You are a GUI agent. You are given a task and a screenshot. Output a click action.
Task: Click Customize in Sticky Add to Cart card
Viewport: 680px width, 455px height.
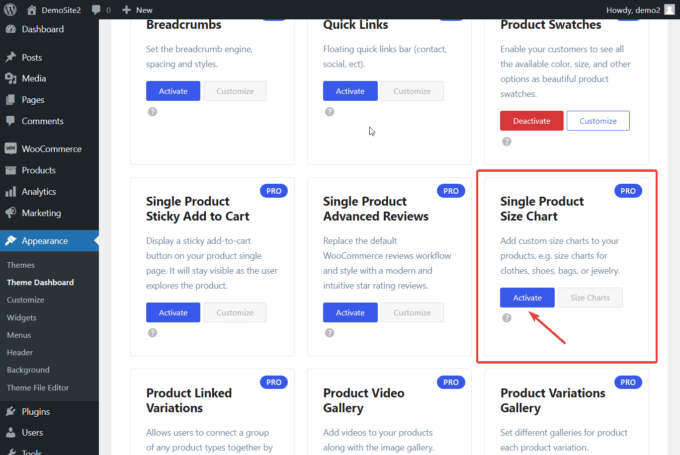(235, 313)
